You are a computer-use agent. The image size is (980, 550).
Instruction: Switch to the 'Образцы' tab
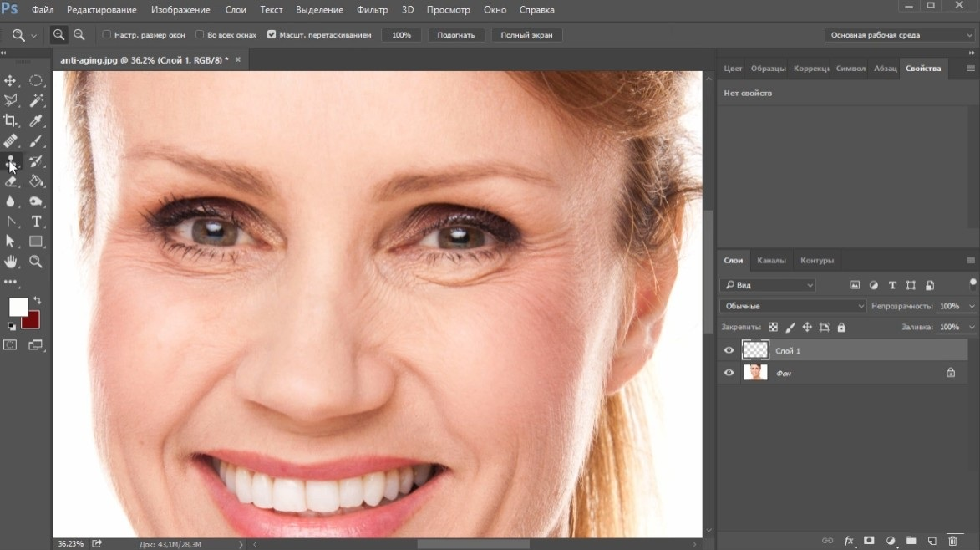point(768,69)
